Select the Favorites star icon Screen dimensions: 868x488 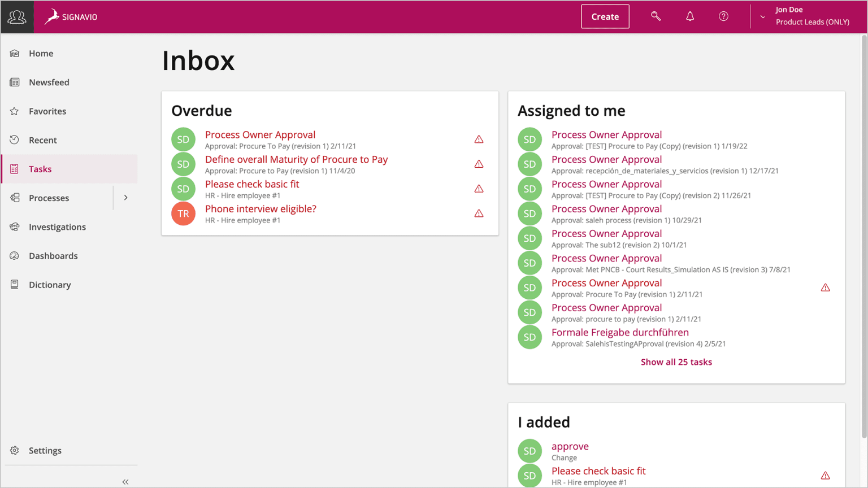(14, 111)
